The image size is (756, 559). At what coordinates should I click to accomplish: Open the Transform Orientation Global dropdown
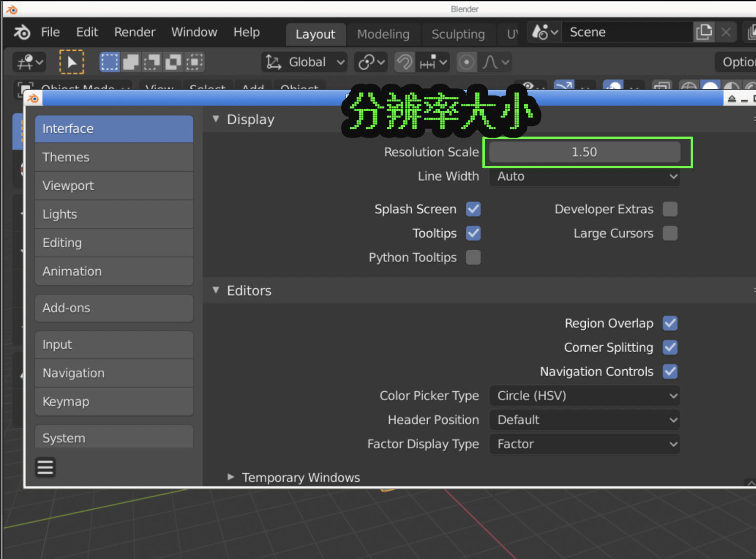(304, 62)
